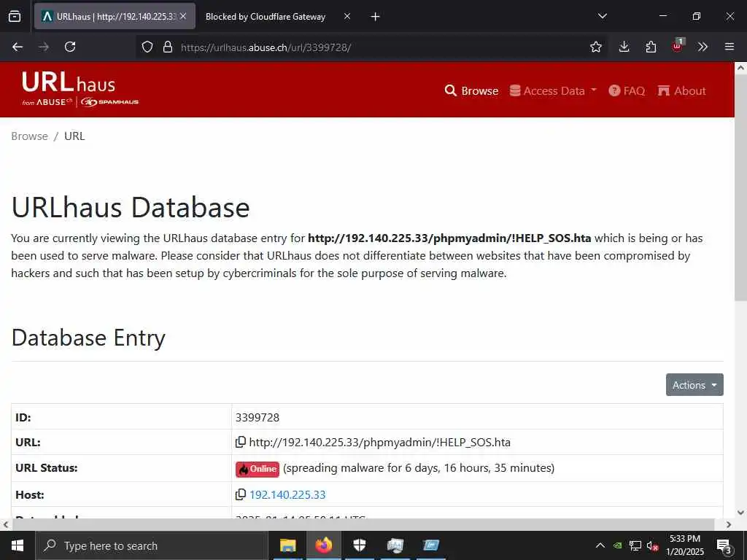
Task: Switch to Blocked by Cloudflare Gateway tab
Action: click(x=266, y=17)
